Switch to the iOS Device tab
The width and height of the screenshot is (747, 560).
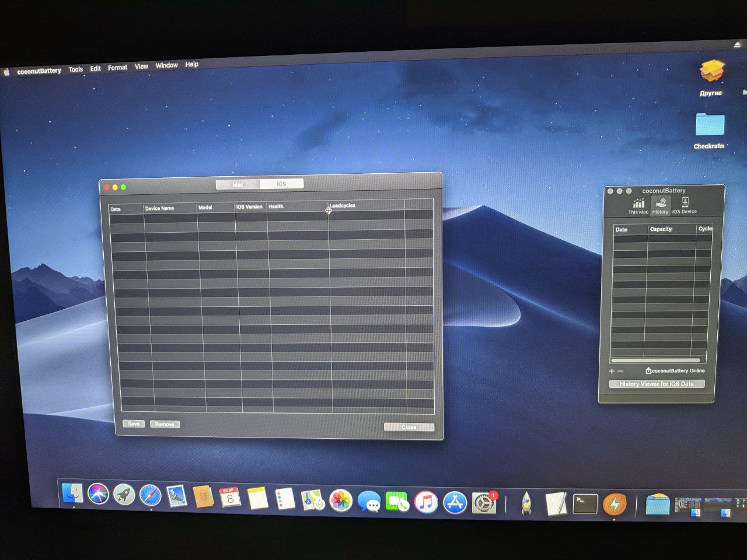coord(685,206)
